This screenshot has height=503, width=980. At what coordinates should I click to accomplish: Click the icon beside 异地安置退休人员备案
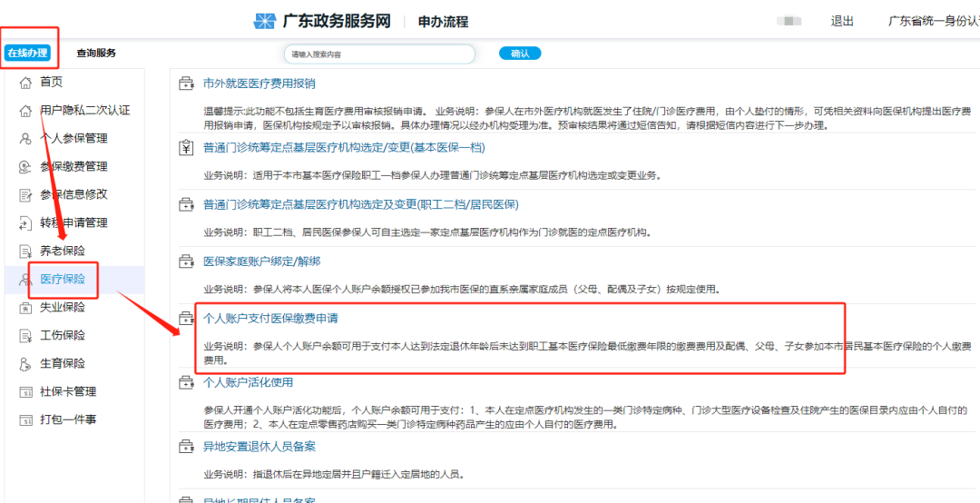(186, 447)
